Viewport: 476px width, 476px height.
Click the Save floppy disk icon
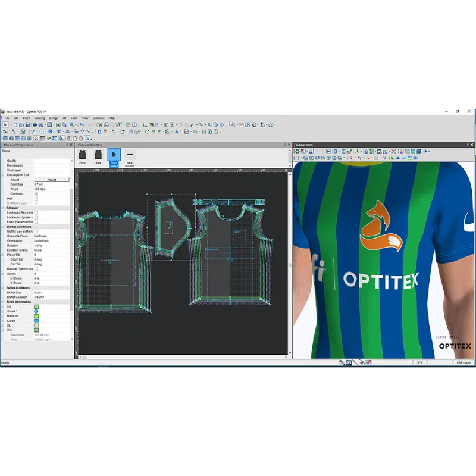(27, 125)
